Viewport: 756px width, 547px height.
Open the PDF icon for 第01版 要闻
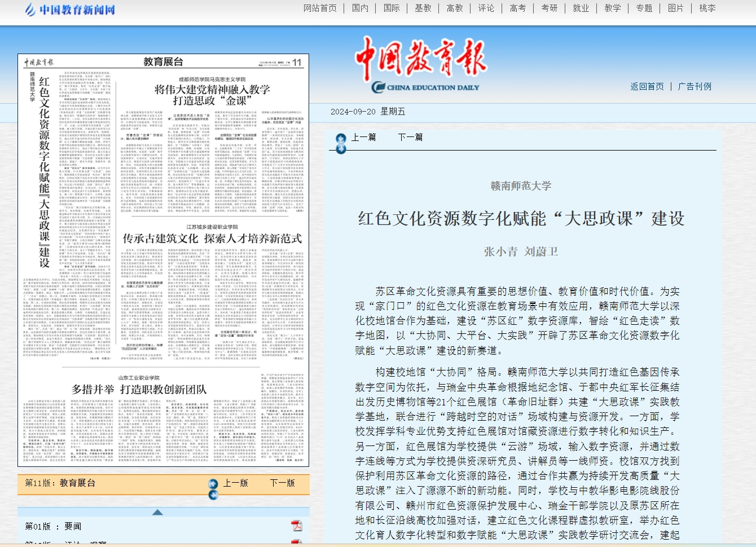[x=297, y=526]
